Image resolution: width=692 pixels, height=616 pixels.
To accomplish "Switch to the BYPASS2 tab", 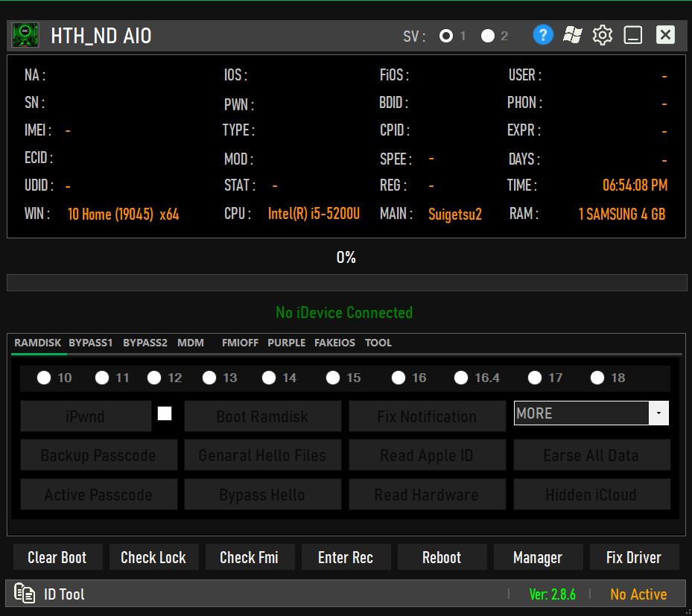I will (x=145, y=343).
